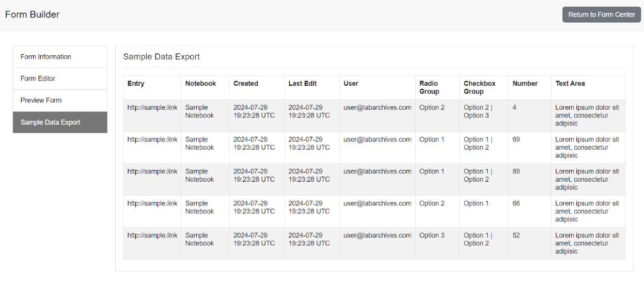Select the Option 3 radio group cell
This screenshot has height=287, width=644.
click(x=432, y=235)
